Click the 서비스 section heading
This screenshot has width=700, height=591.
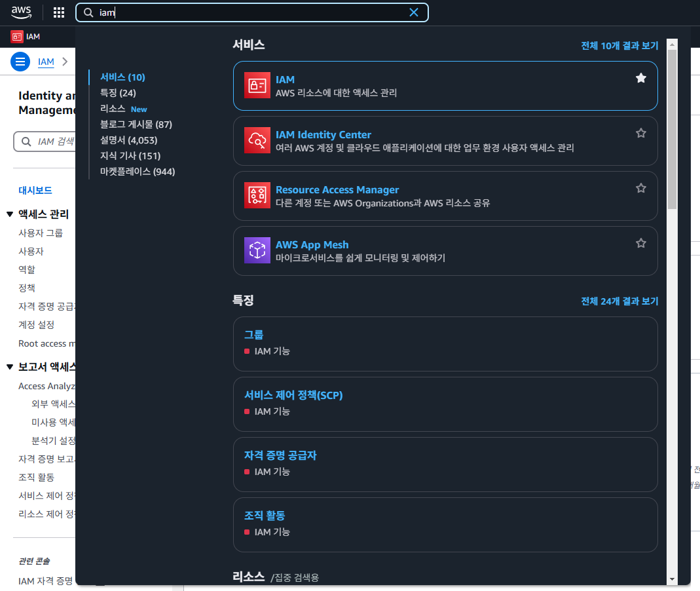click(249, 45)
